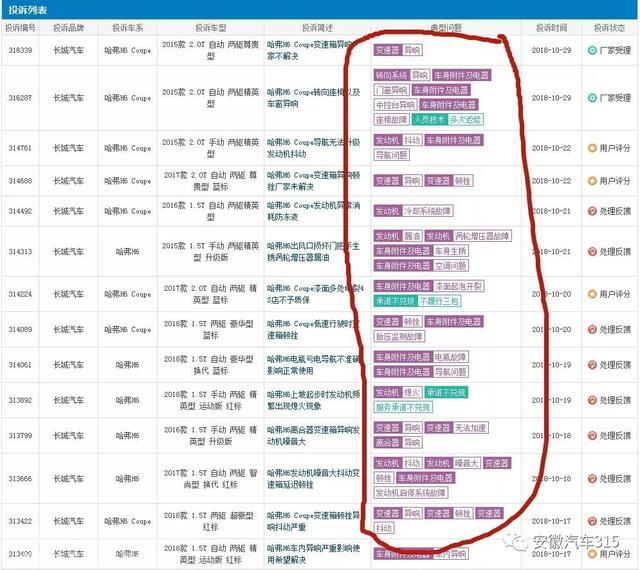Image resolution: width=640 pixels, height=570 pixels.
Task: Open complaint summary about 转向座椅及车窗异响 in row 316287
Action: pyautogui.click(x=313, y=98)
